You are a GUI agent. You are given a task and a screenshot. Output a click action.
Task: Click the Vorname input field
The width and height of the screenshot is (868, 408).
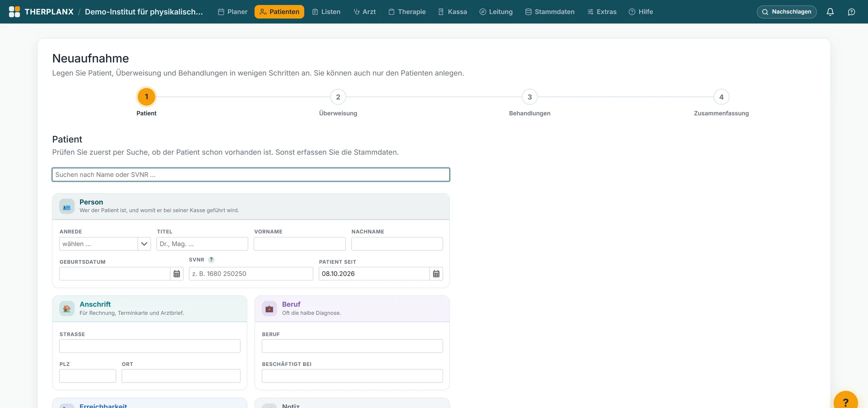point(299,244)
